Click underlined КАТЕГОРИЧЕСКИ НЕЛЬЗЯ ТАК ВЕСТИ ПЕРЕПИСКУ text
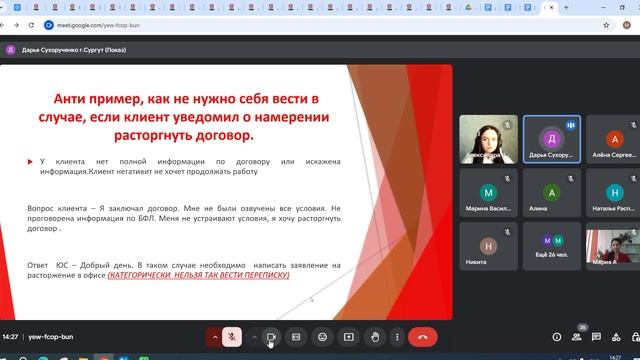Image resolution: width=640 pixels, height=360 pixels. tap(198, 275)
